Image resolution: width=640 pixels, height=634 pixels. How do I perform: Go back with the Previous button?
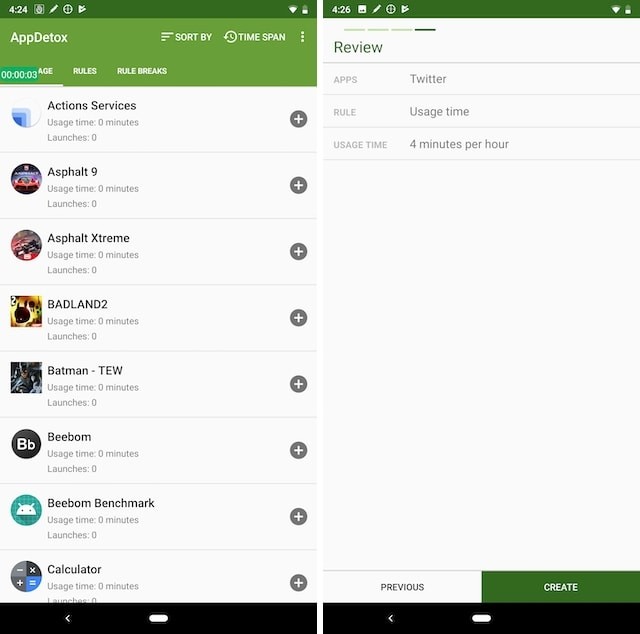click(x=402, y=587)
